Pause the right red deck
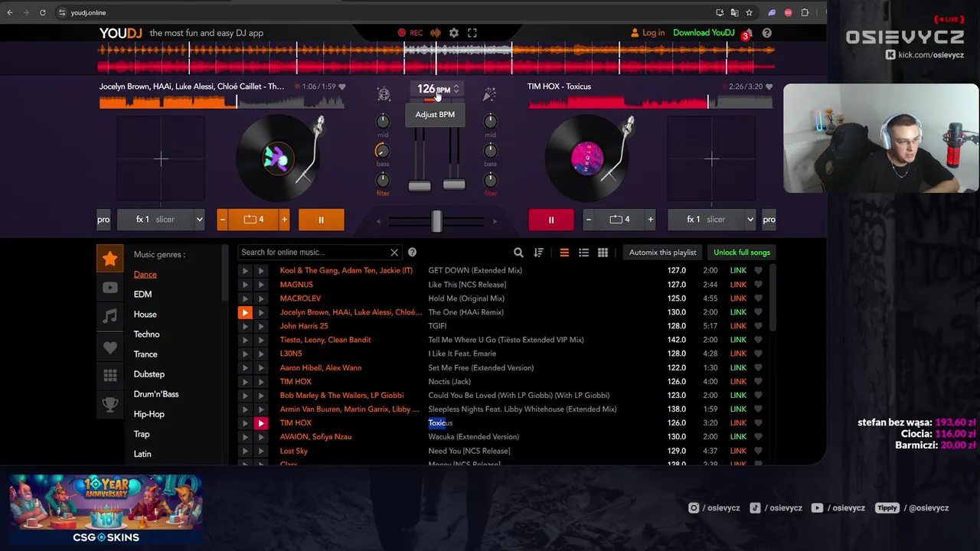The width and height of the screenshot is (980, 551). coord(550,220)
